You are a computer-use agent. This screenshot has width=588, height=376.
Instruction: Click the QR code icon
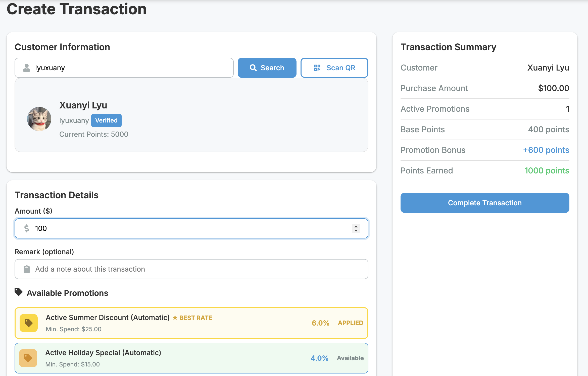click(317, 68)
